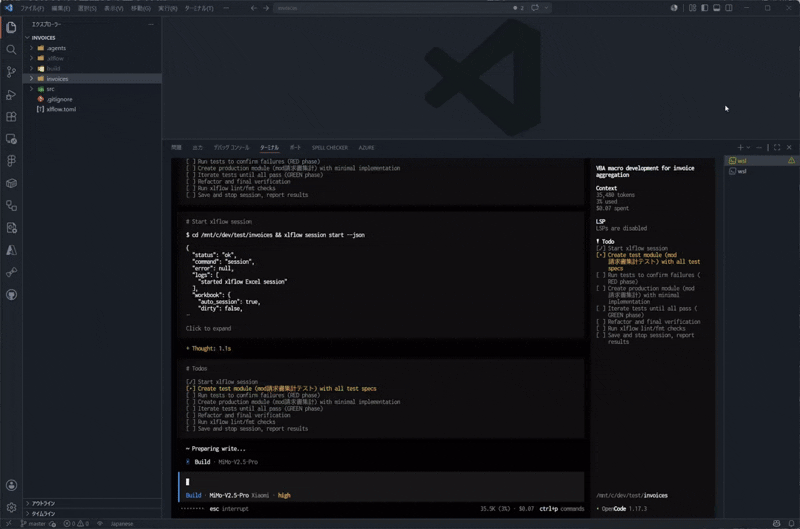Switch to the 問題 (Problems) tab
This screenshot has height=529, width=800.
click(x=176, y=147)
